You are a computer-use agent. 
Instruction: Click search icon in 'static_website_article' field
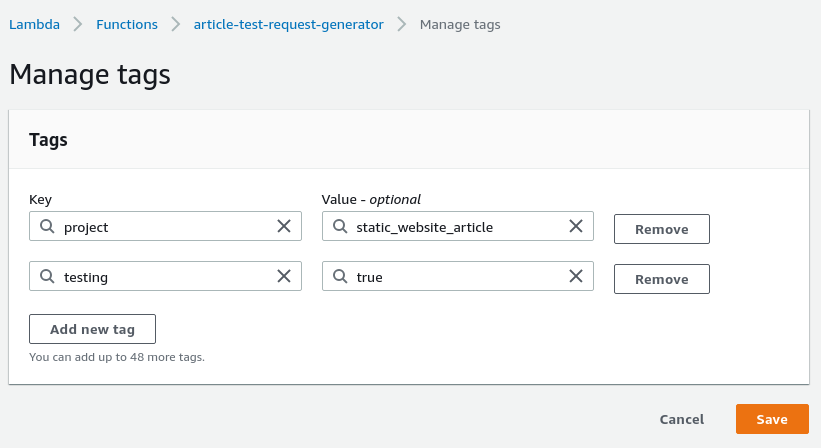coord(340,226)
